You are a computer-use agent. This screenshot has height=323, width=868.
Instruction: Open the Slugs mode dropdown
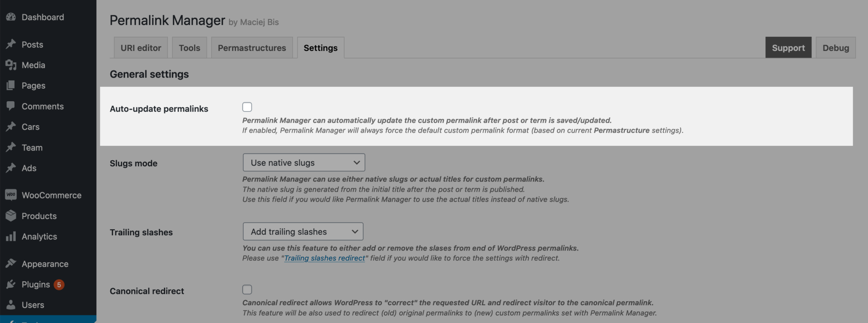304,163
